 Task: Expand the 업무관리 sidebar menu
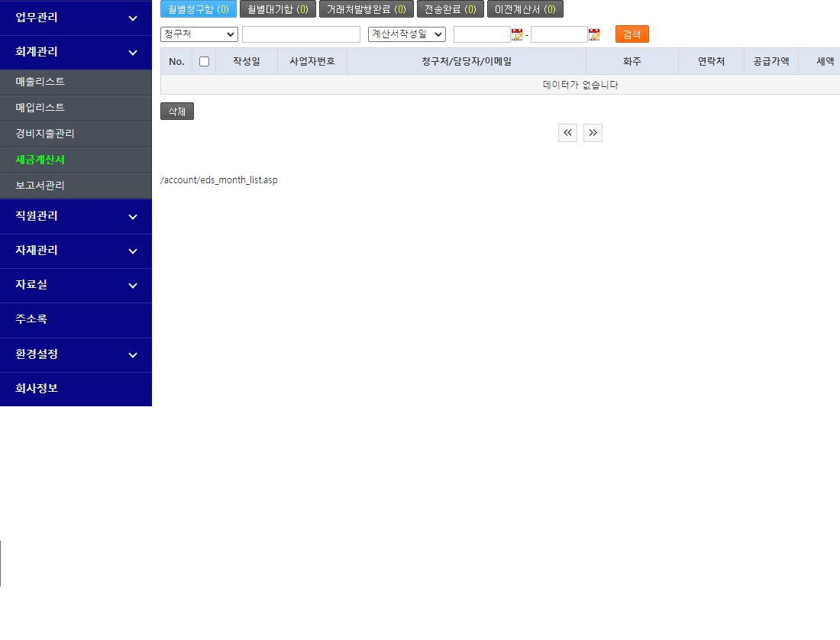tap(76, 18)
